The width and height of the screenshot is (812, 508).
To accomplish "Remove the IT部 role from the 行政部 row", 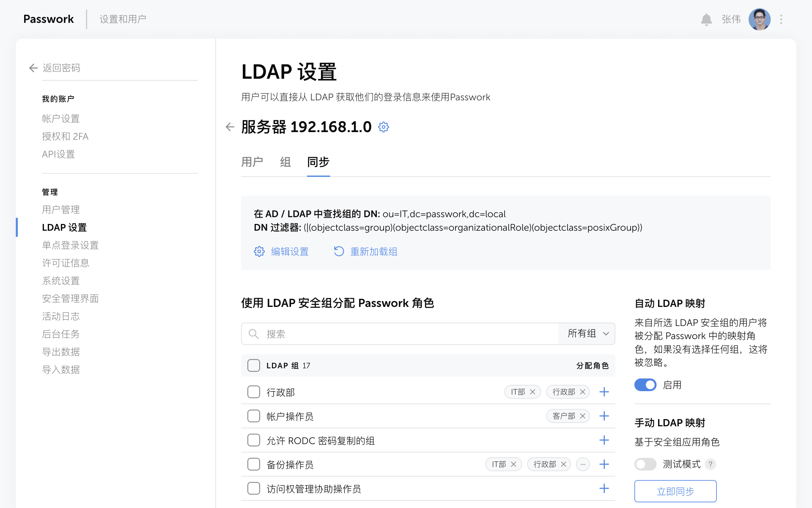I will coord(532,392).
